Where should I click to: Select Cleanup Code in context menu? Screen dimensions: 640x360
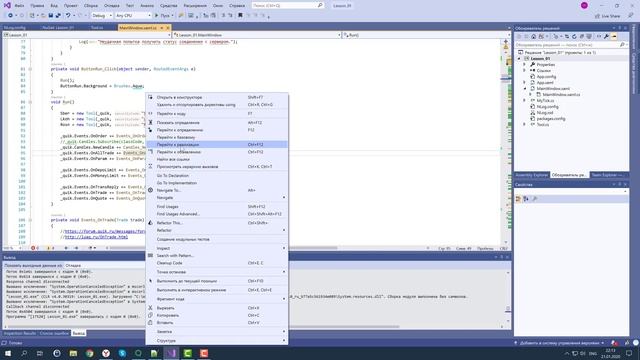coord(217,263)
